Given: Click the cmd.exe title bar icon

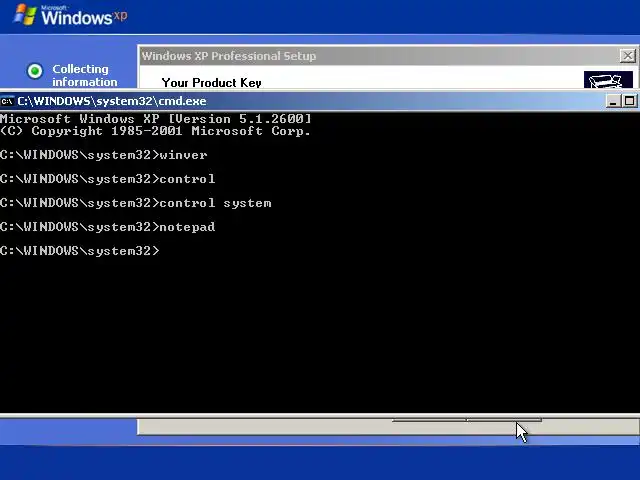Looking at the screenshot, I should pos(7,101).
